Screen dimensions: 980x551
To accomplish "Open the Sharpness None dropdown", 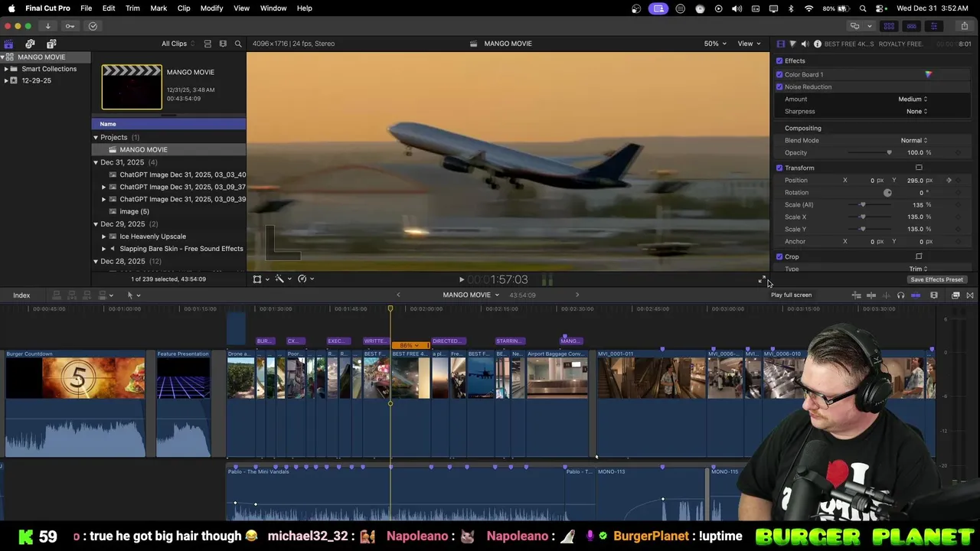I will tap(917, 111).
